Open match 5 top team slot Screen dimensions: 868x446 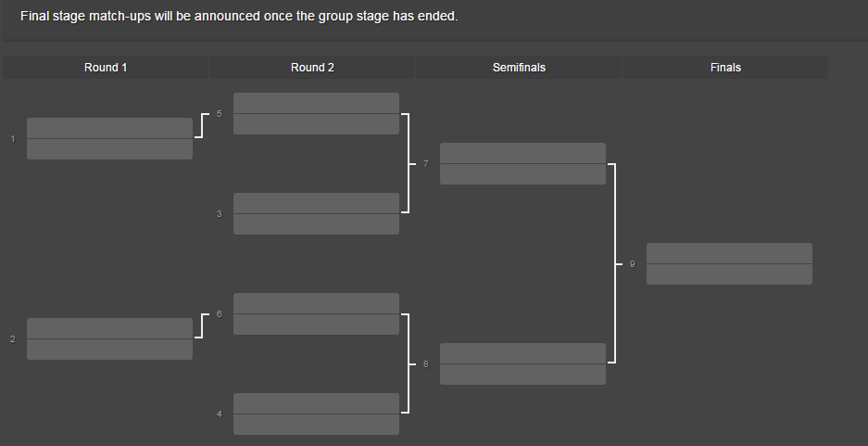pos(316,103)
